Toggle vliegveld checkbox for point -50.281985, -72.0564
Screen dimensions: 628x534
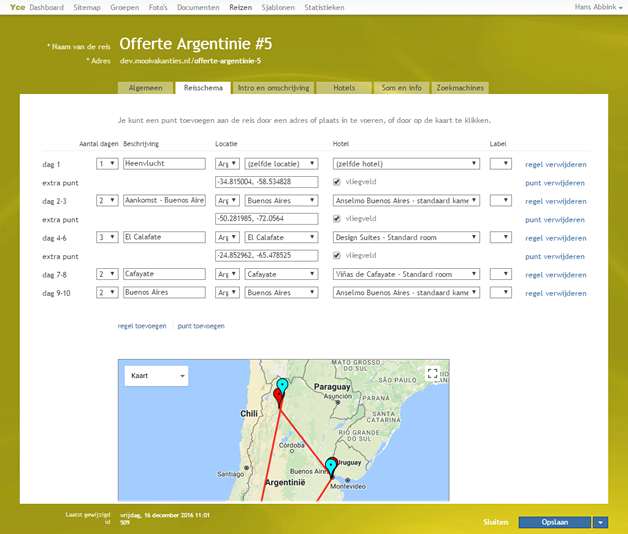point(337,219)
